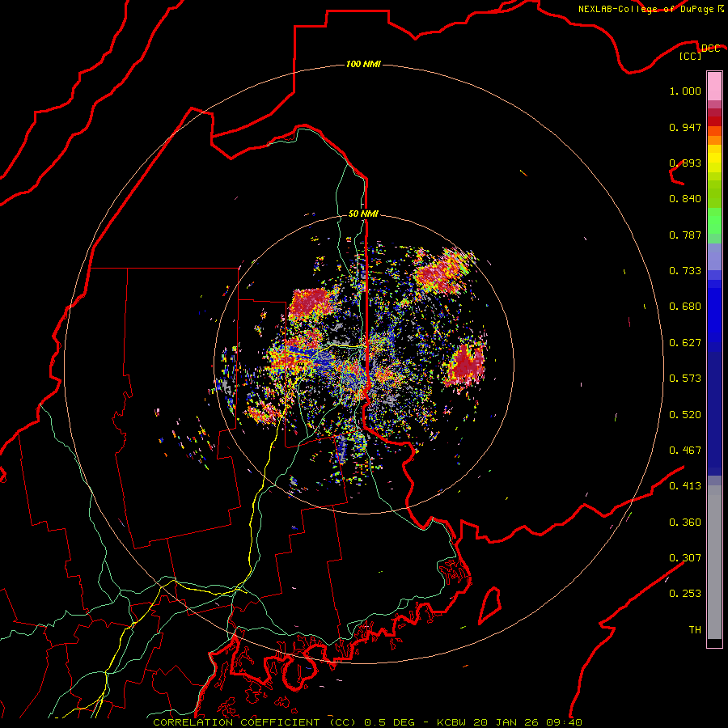Click the TH threshold label

click(x=695, y=630)
